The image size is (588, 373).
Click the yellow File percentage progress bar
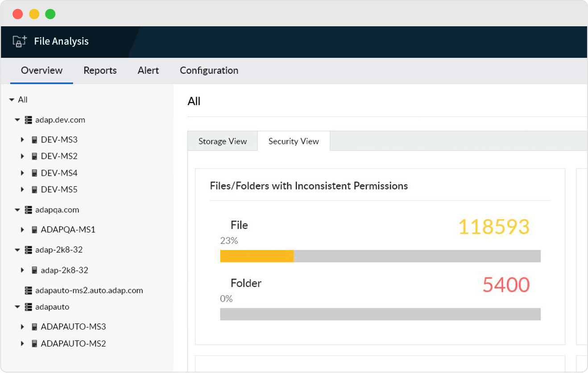257,256
